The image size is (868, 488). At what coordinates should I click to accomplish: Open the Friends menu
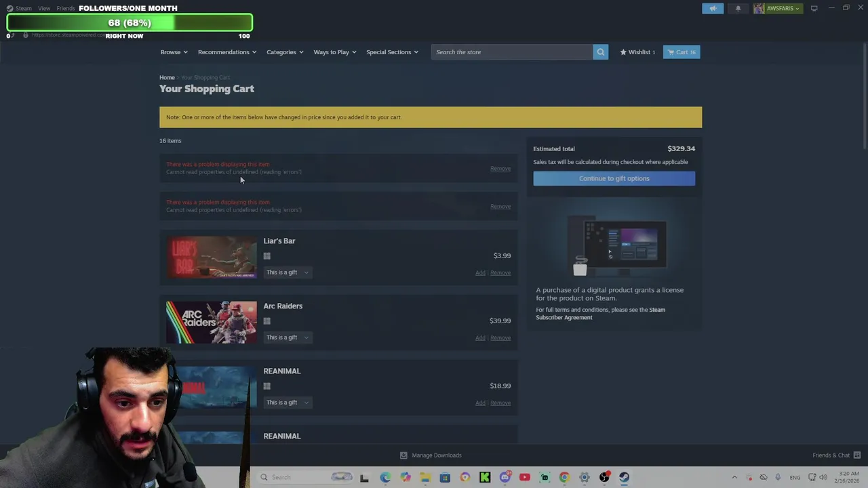tap(66, 8)
